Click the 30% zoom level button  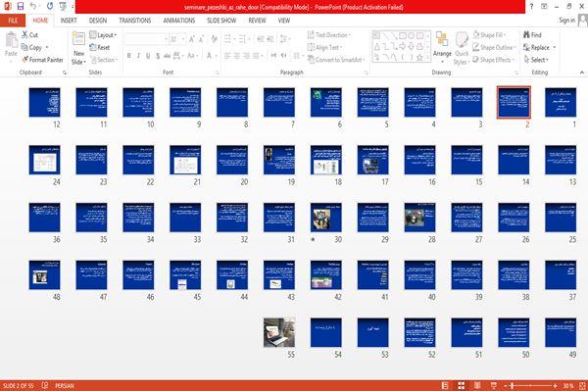pyautogui.click(x=568, y=385)
